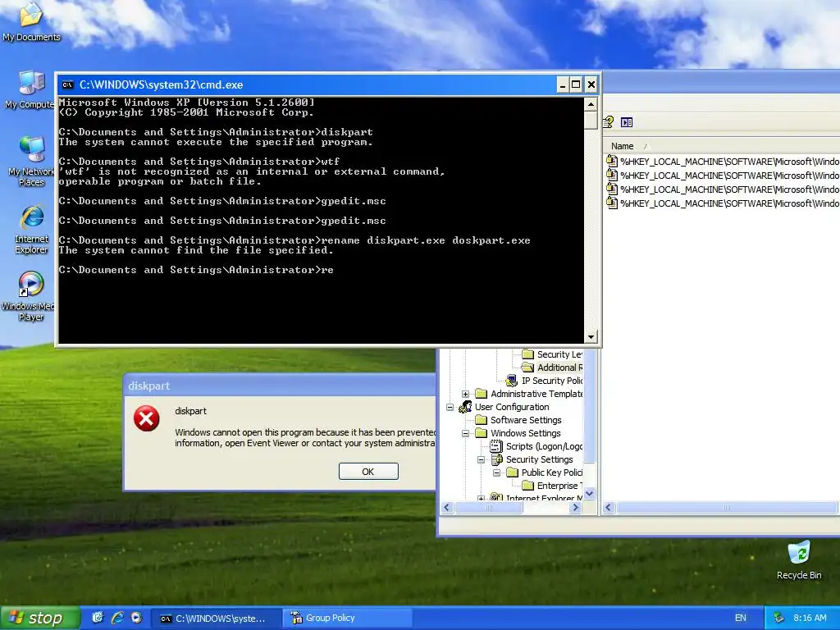Click the network tray icon near the clock
Viewport: 840px width, 630px height.
[x=778, y=618]
